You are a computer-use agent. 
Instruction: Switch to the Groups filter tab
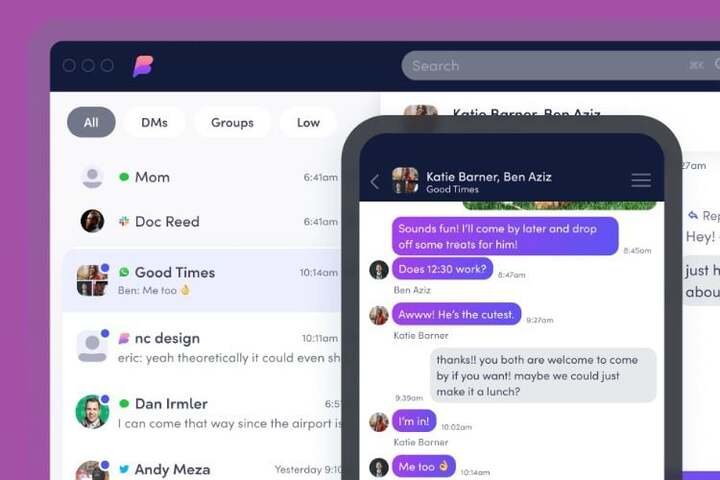click(x=232, y=122)
